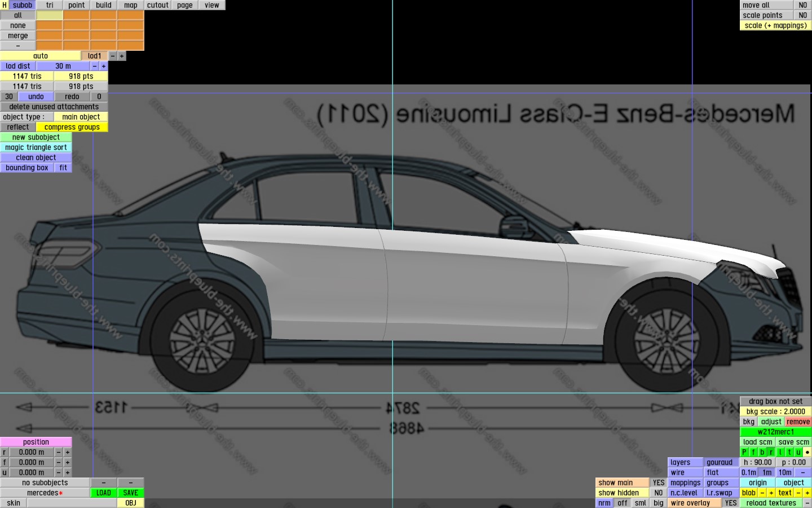The image size is (812, 508).
Task: Increase the lod1 level with plus
Action: click(x=122, y=56)
